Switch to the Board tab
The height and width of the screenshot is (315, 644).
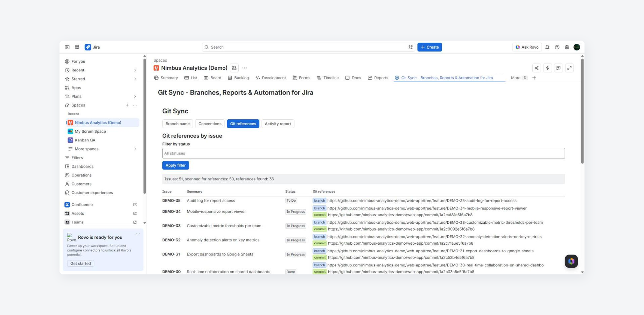tap(212, 78)
